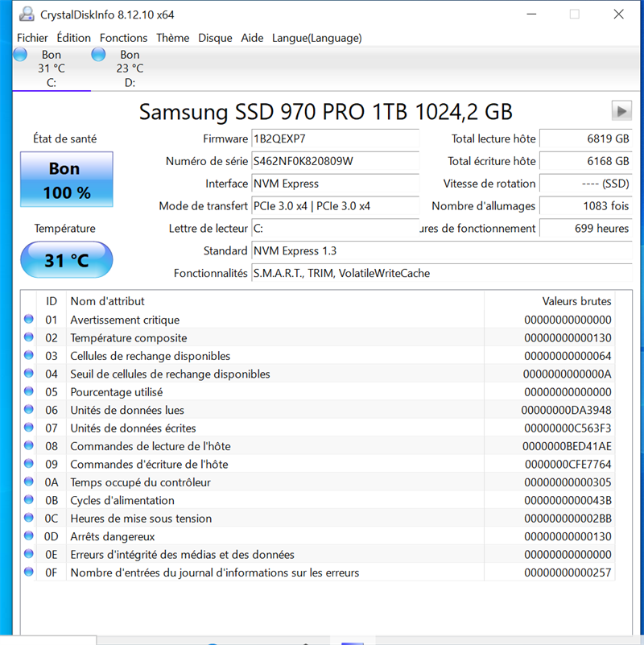Select the C: drive tab
This screenshot has height=645, width=644.
(52, 68)
